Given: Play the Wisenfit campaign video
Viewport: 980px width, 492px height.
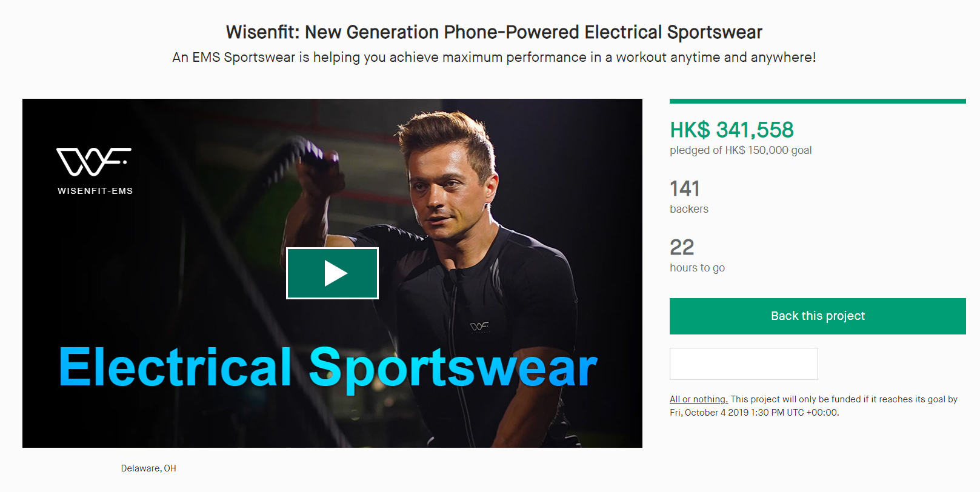Looking at the screenshot, I should [332, 273].
